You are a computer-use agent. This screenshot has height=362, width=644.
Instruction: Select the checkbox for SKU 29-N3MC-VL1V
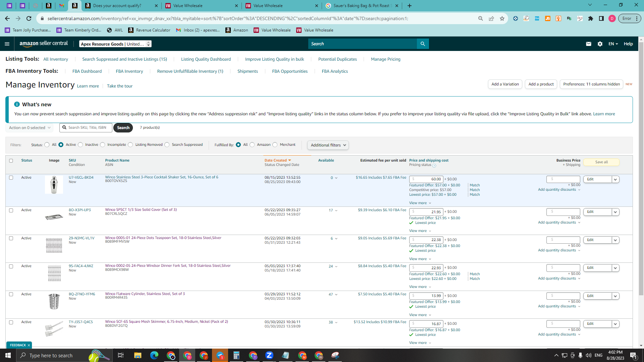(x=11, y=238)
